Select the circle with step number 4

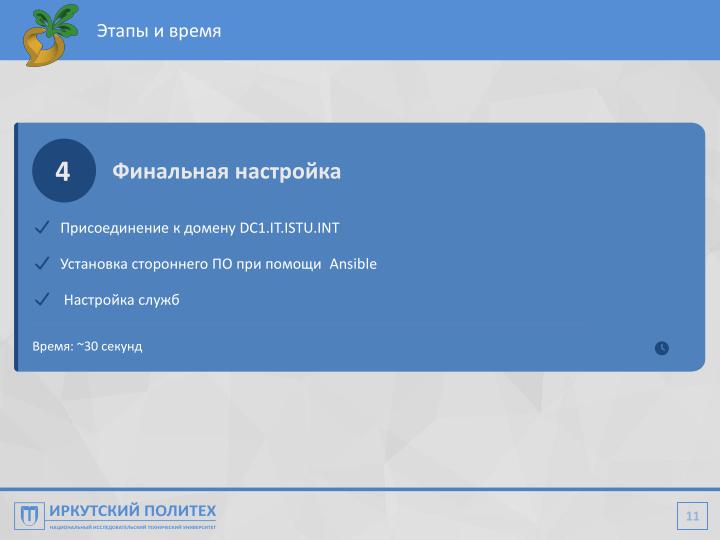click(x=63, y=171)
